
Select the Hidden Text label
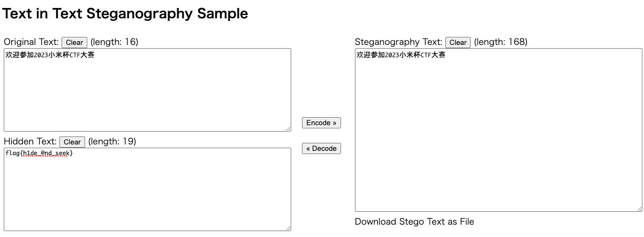pos(30,141)
